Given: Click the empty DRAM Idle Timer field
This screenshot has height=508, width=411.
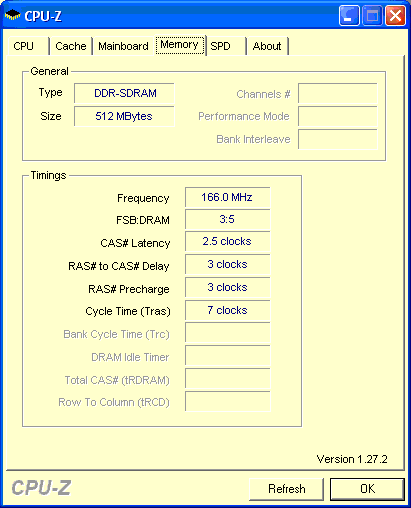Looking at the screenshot, I should (x=227, y=356).
